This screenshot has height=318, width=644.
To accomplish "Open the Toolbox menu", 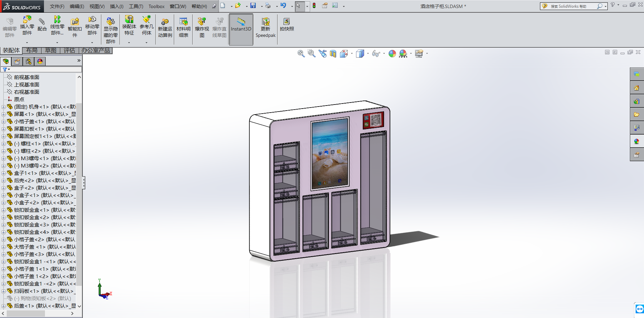I will tap(156, 6).
